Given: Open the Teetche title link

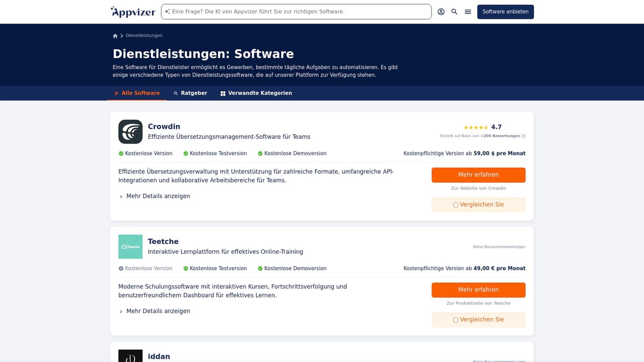Looking at the screenshot, I should click(x=163, y=242).
